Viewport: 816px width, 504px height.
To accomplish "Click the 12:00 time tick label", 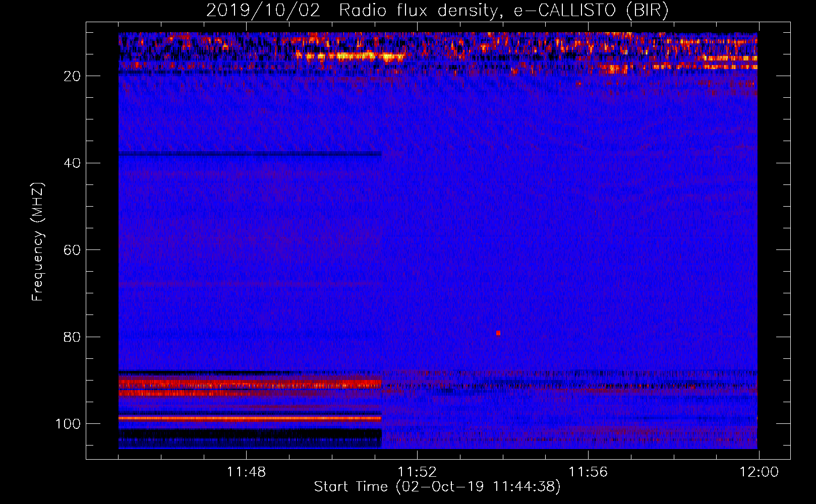I will pyautogui.click(x=759, y=472).
